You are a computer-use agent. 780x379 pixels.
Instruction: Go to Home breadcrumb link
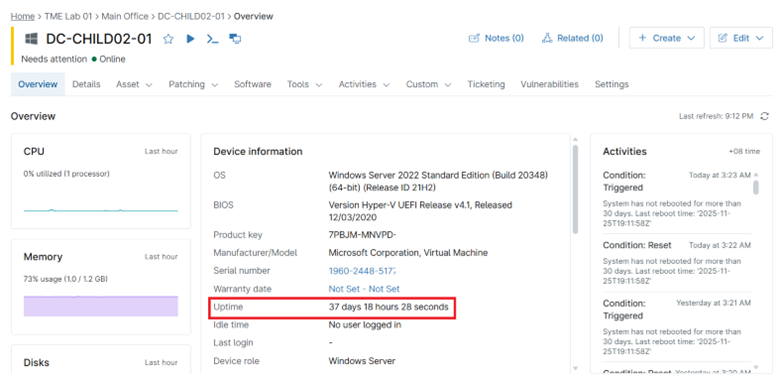pos(23,16)
